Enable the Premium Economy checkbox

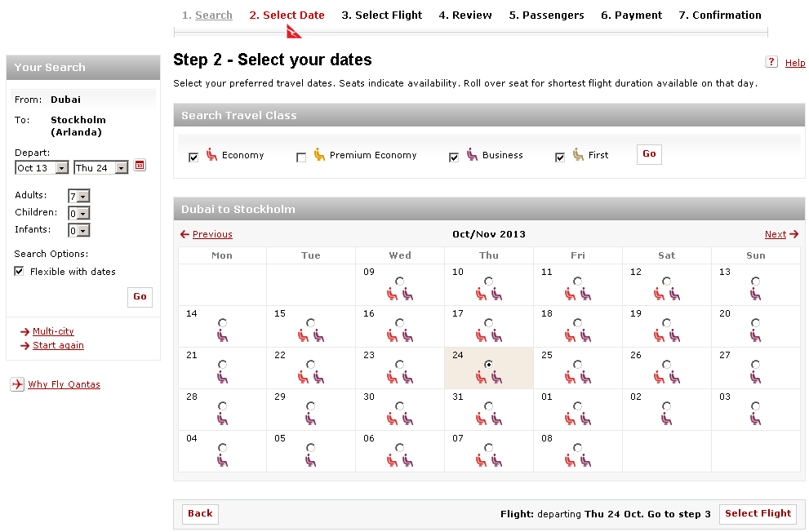point(301,157)
